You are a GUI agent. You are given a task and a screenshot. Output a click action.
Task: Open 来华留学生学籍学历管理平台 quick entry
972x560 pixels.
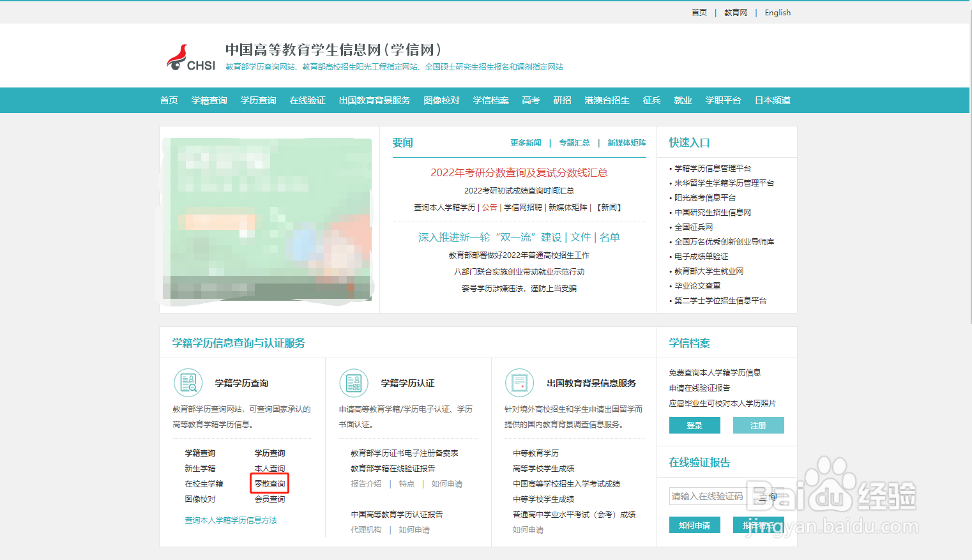point(724,183)
